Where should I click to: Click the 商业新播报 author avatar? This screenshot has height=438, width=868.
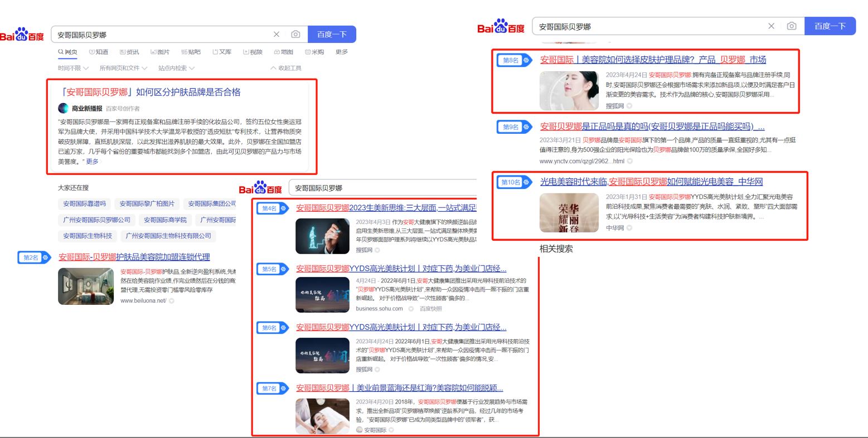coord(64,109)
